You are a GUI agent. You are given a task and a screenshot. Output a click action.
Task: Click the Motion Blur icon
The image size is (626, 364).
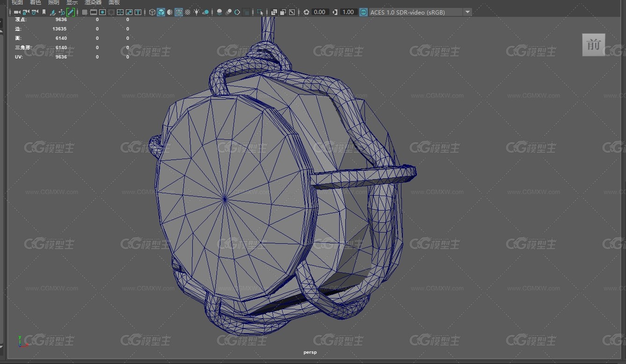[228, 12]
